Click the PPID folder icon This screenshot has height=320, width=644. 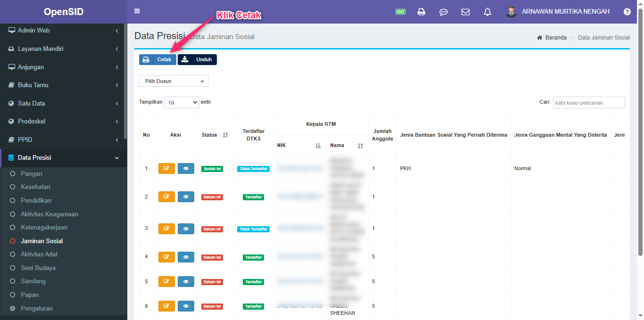[x=12, y=139]
